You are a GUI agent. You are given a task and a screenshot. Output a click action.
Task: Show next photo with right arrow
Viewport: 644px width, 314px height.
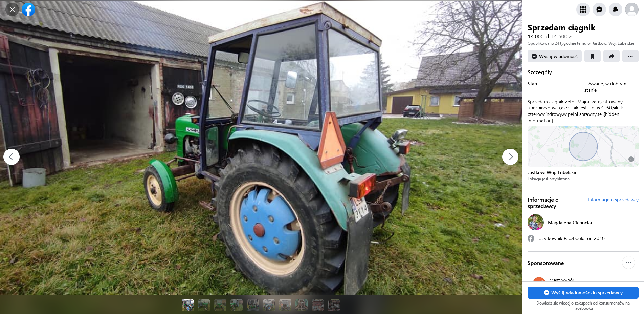point(510,157)
